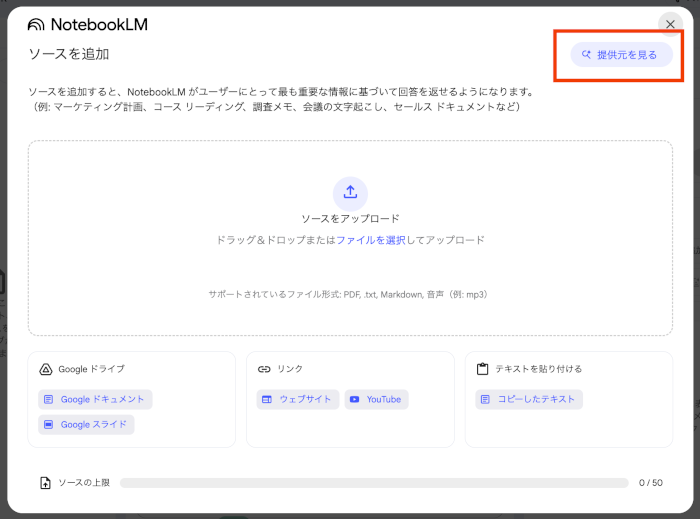700x519 pixels.
Task: Click the ソースの上限 label
Action: (x=84, y=483)
